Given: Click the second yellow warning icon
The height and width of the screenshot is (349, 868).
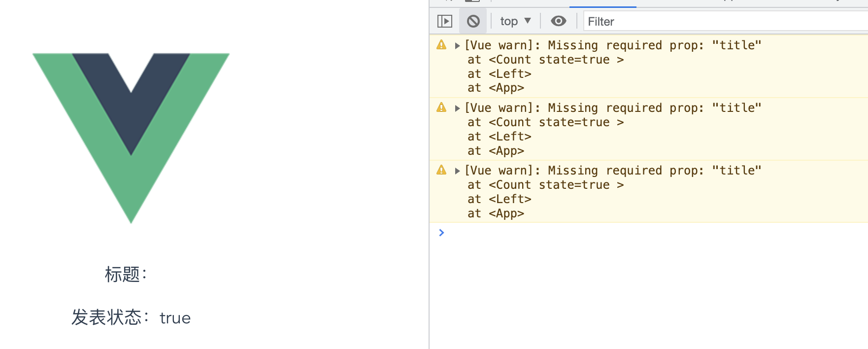Looking at the screenshot, I should click(441, 107).
